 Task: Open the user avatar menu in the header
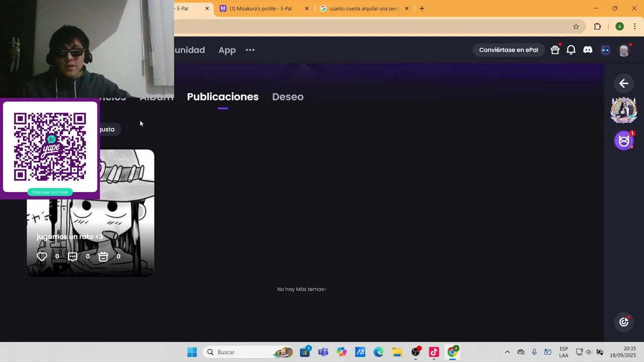point(624,50)
